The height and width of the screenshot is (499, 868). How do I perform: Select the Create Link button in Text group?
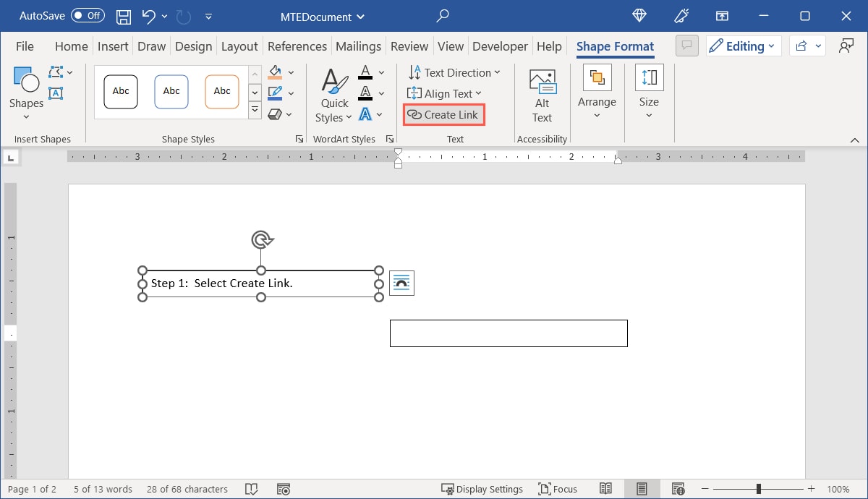[443, 114]
